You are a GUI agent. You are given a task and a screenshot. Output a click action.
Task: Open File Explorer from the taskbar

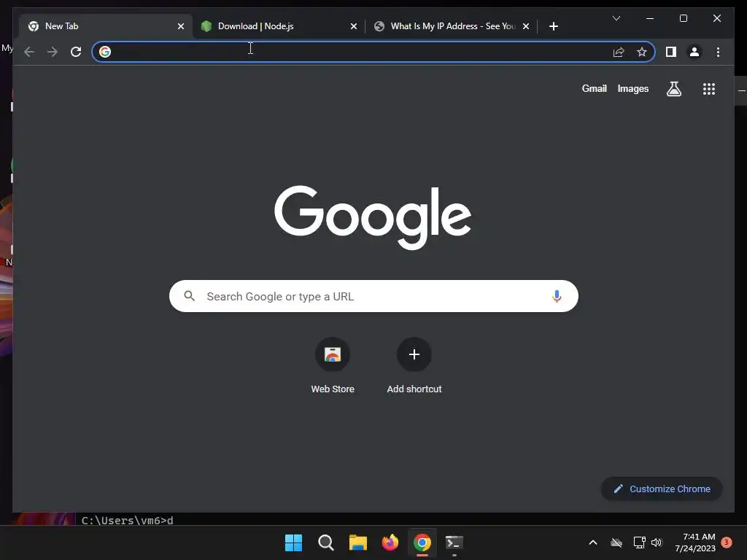357,542
